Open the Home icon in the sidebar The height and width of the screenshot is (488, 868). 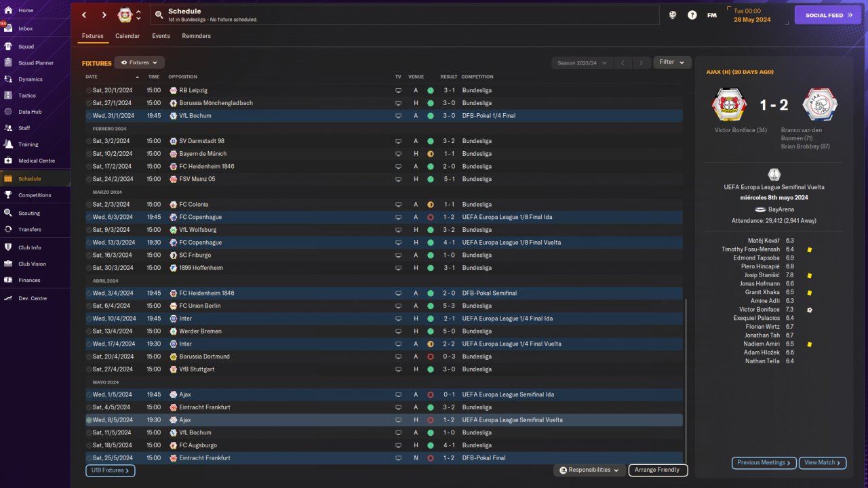point(8,11)
